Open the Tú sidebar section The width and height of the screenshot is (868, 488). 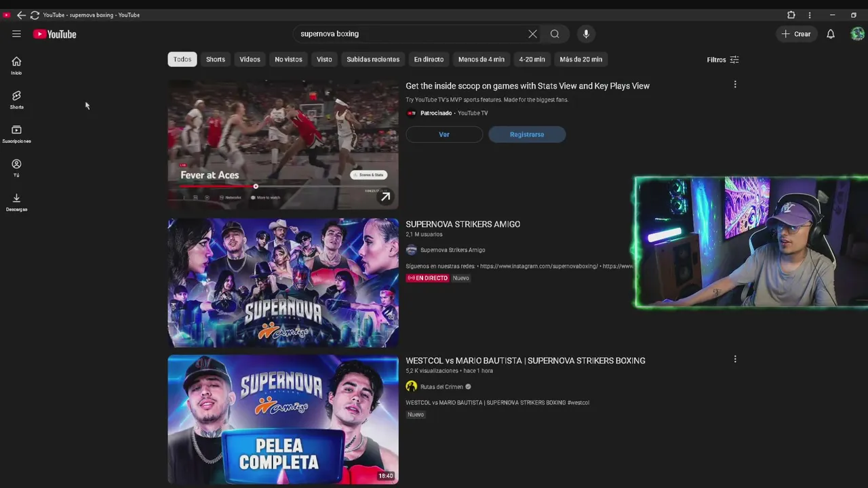tap(16, 168)
